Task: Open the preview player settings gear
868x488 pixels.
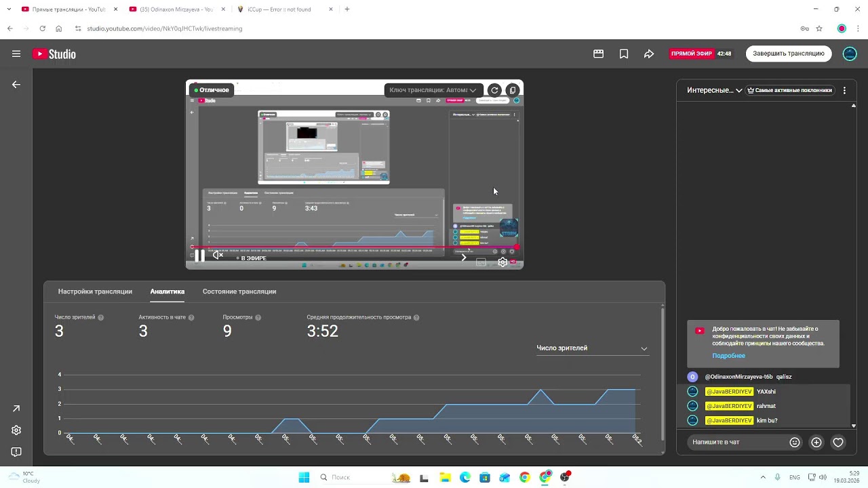Action: 502,262
